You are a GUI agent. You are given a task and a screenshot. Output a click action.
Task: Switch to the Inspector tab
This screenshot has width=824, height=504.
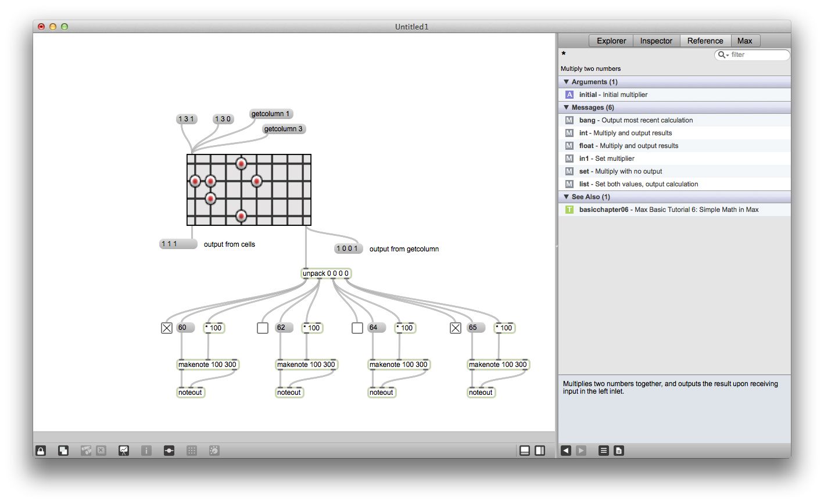point(655,41)
